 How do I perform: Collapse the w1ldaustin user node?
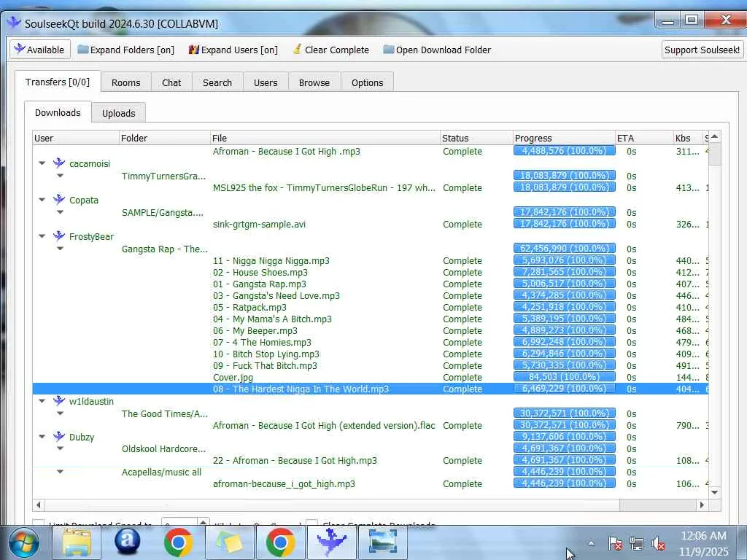point(42,401)
